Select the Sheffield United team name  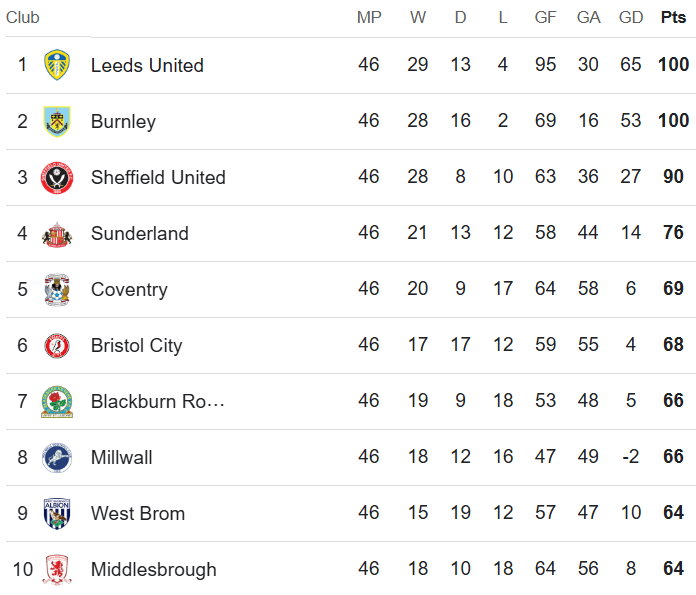[x=158, y=177]
